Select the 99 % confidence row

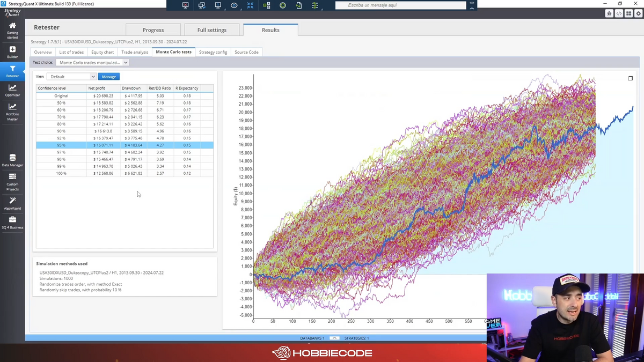click(125, 166)
